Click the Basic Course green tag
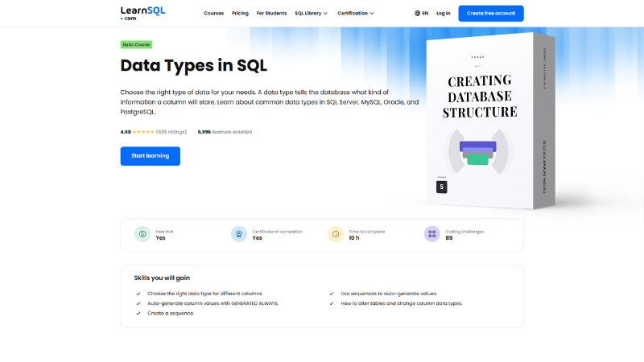 [x=136, y=44]
